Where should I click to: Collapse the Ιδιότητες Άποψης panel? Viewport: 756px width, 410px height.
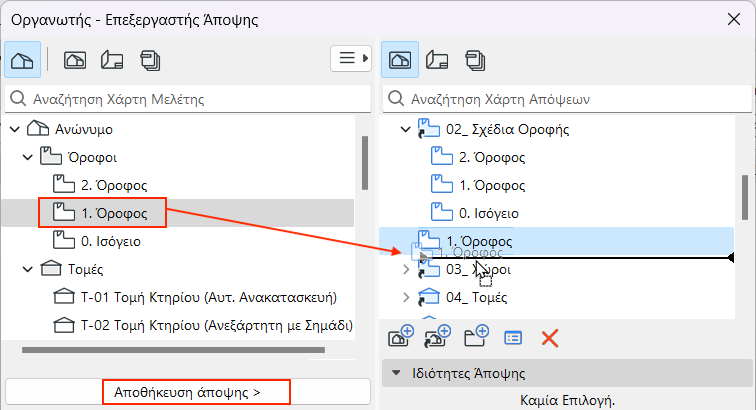(x=396, y=373)
